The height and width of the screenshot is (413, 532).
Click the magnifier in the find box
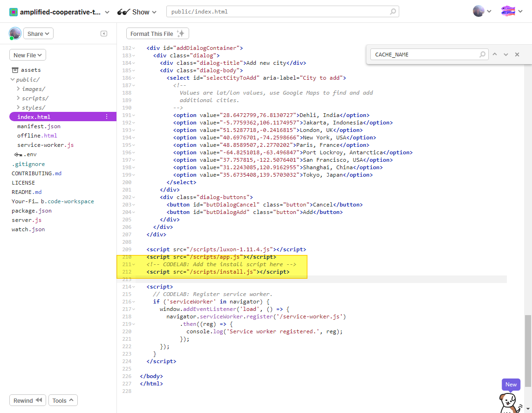tap(482, 54)
